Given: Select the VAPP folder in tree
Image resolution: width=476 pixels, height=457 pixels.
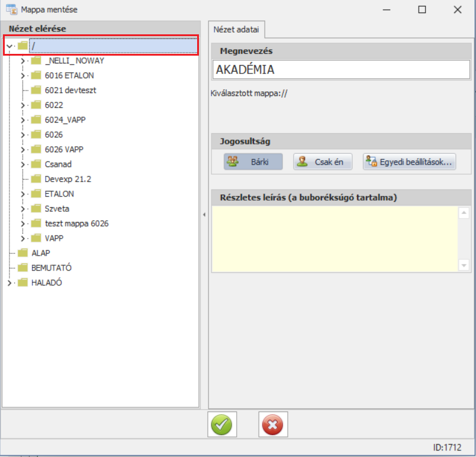Looking at the screenshot, I should pyautogui.click(x=53, y=238).
